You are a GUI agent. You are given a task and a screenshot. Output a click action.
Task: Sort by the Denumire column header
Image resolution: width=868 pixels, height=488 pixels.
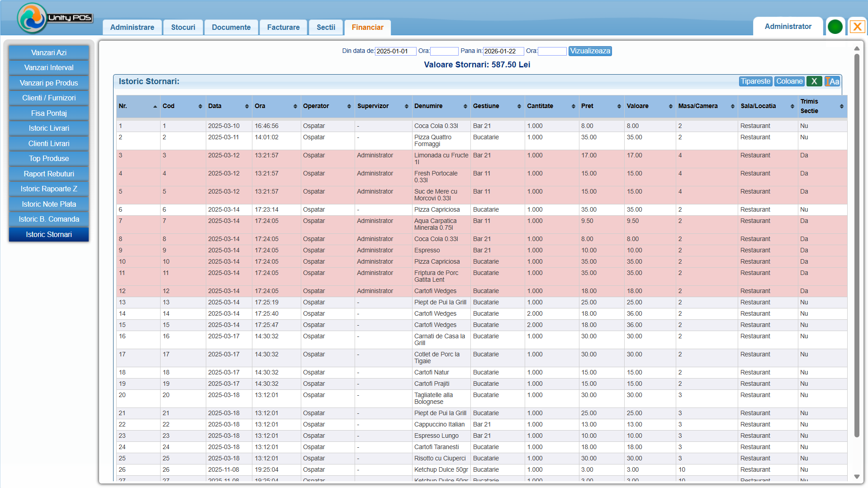tap(428, 106)
